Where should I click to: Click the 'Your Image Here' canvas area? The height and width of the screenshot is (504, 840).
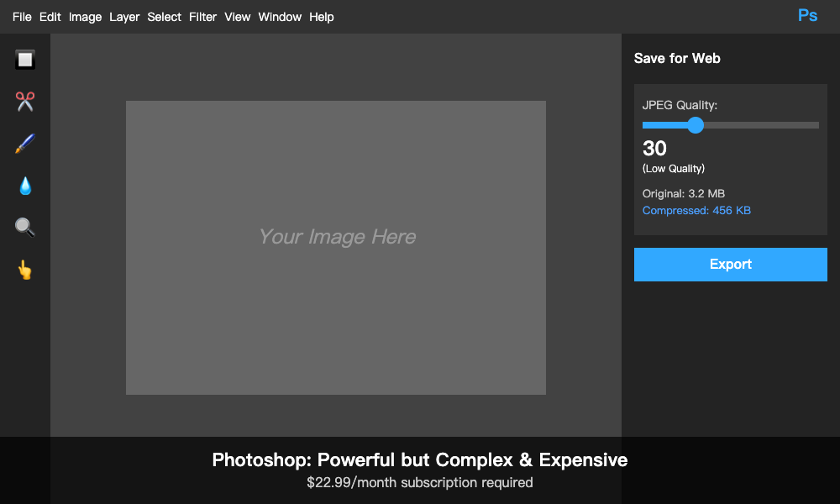pyautogui.click(x=336, y=248)
